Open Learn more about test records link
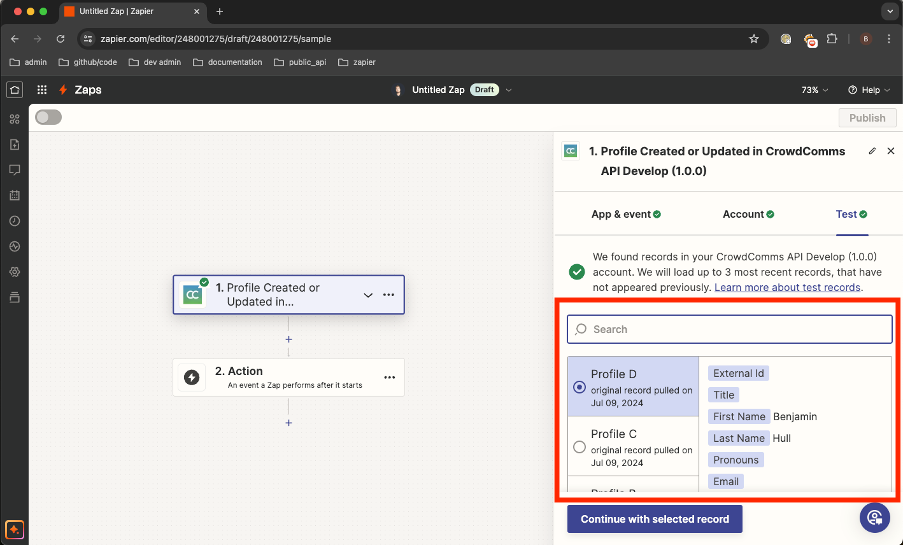 tap(787, 287)
